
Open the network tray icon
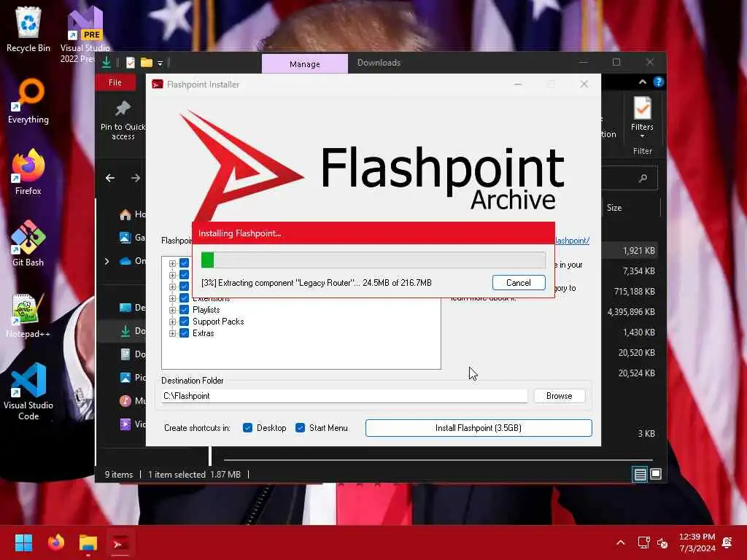coord(643,542)
